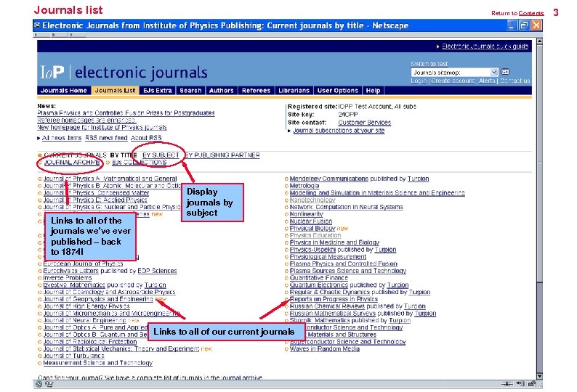Screen dimensions: 577x392
Task: Click the bullet icon beside Metrologia
Action: pyautogui.click(x=286, y=186)
